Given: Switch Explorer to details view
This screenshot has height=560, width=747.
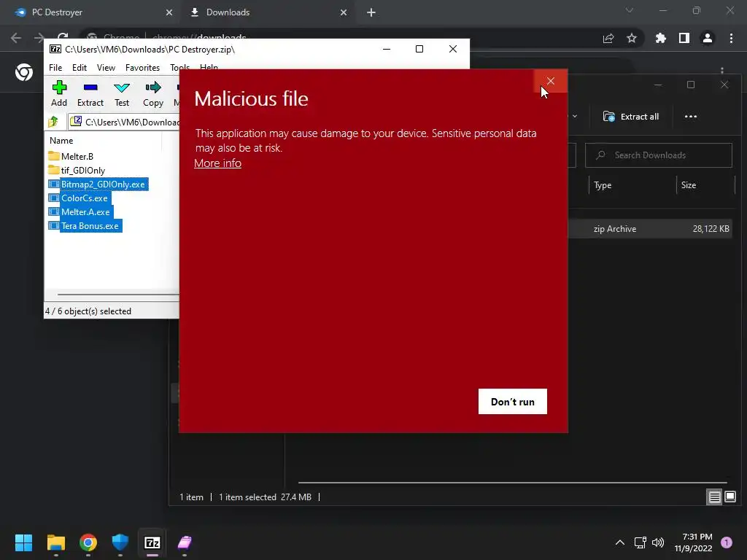Looking at the screenshot, I should pos(714,497).
